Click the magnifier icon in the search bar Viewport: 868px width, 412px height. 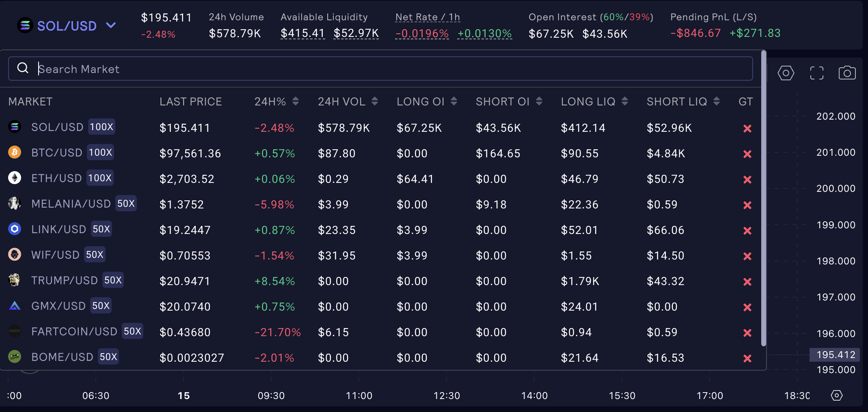(23, 68)
